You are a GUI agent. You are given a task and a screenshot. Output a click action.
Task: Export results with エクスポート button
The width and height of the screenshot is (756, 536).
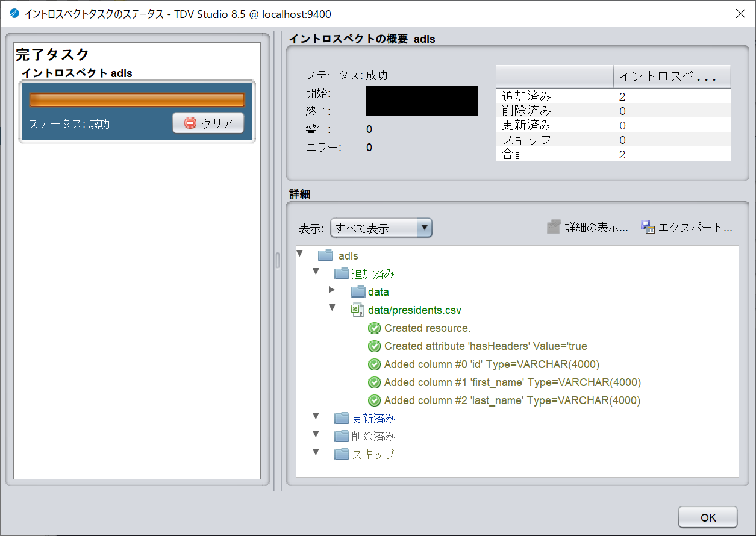pos(686,228)
